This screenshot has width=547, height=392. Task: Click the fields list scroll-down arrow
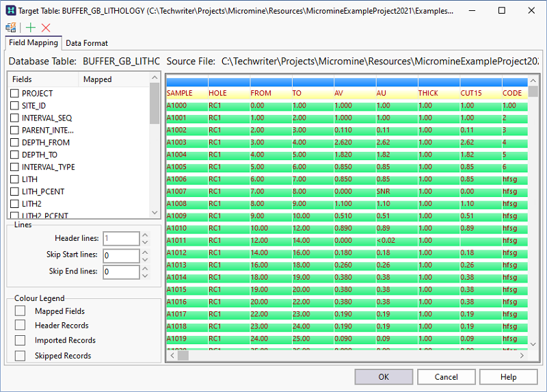[x=155, y=213]
